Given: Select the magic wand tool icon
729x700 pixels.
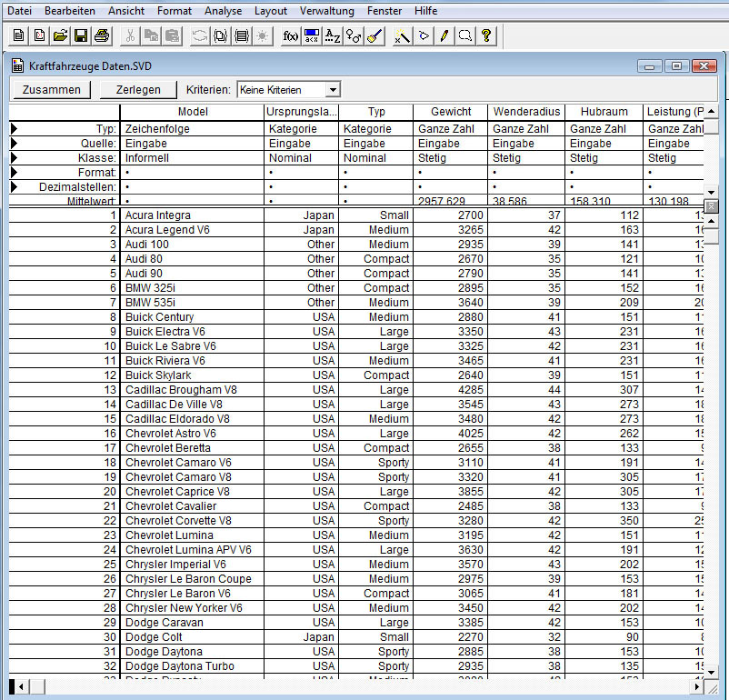Looking at the screenshot, I should (x=402, y=35).
